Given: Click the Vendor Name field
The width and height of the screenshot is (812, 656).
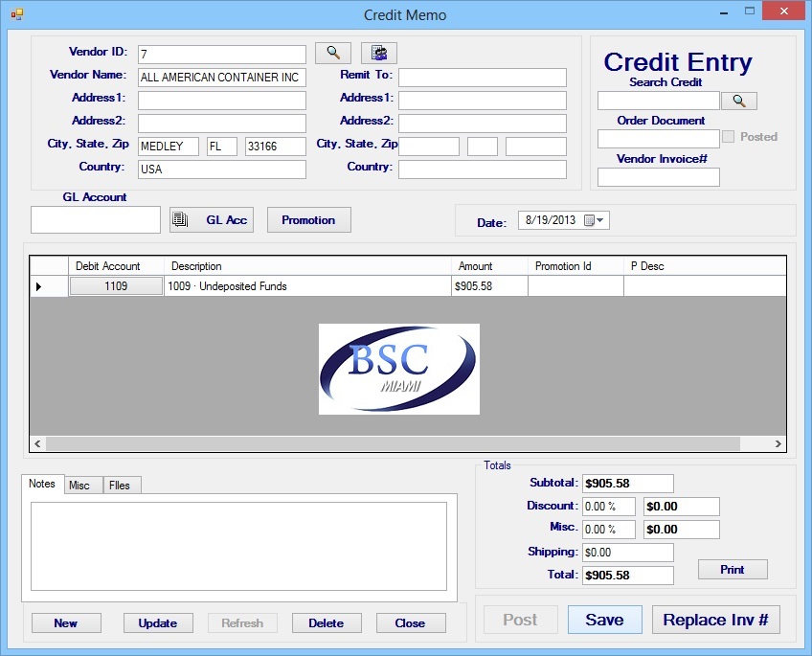Looking at the screenshot, I should (x=221, y=78).
